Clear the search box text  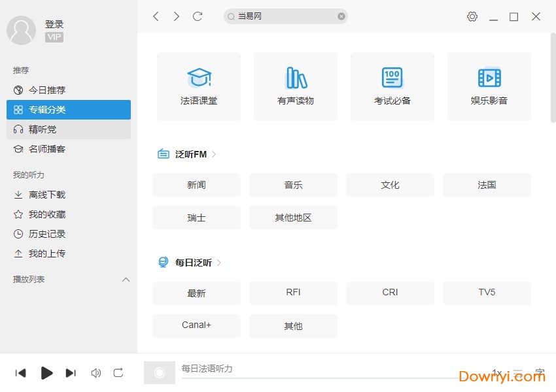341,16
